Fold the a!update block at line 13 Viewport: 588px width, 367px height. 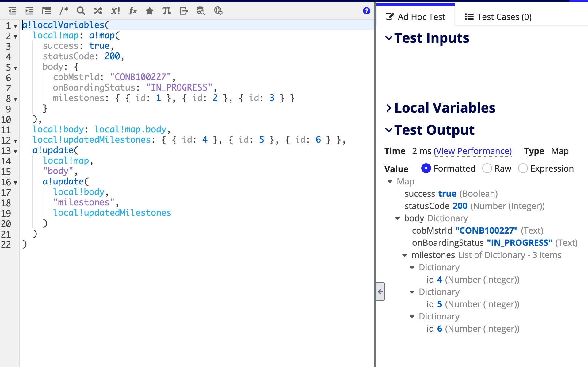point(15,152)
